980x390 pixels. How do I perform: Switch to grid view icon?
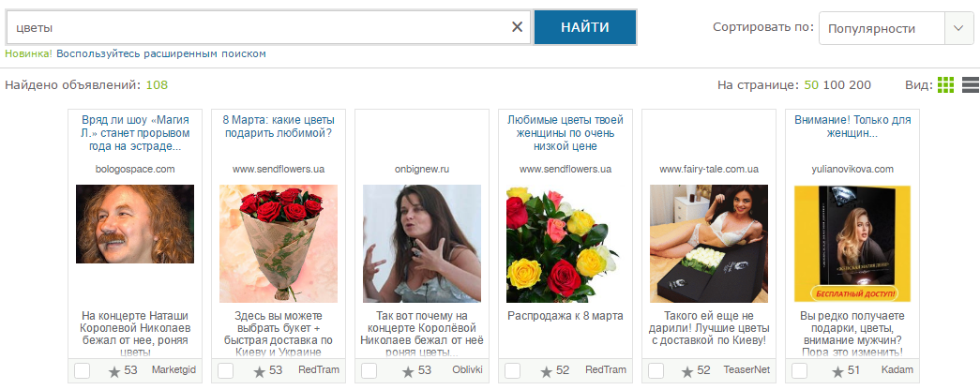pyautogui.click(x=945, y=85)
